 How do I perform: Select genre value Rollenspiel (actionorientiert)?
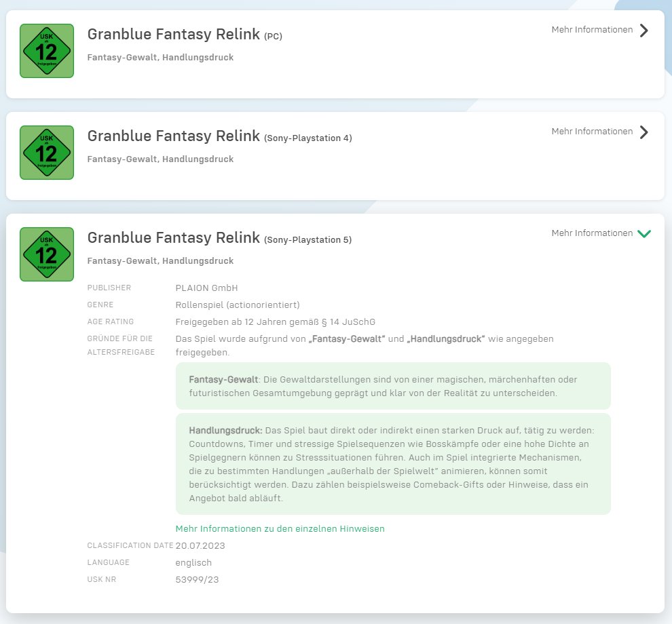pyautogui.click(x=238, y=305)
